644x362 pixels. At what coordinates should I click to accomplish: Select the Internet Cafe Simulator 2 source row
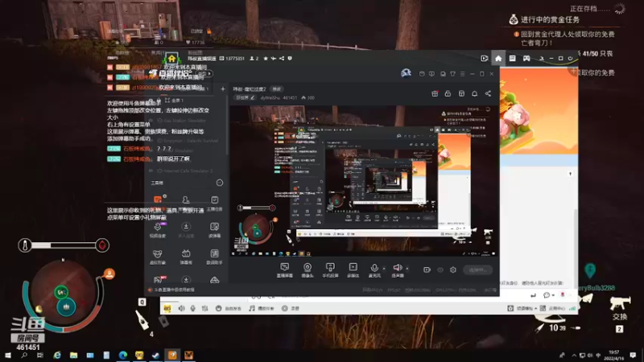[x=186, y=171]
